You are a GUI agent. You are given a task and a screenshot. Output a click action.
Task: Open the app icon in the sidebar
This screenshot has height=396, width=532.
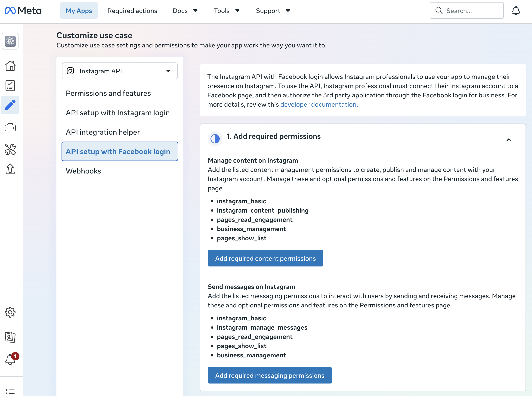[x=10, y=41]
